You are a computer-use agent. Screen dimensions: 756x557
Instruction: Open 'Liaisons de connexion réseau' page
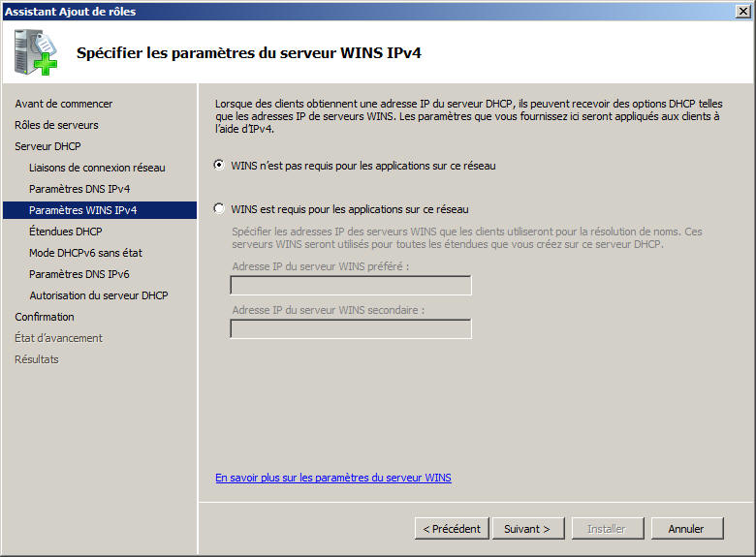point(97,168)
